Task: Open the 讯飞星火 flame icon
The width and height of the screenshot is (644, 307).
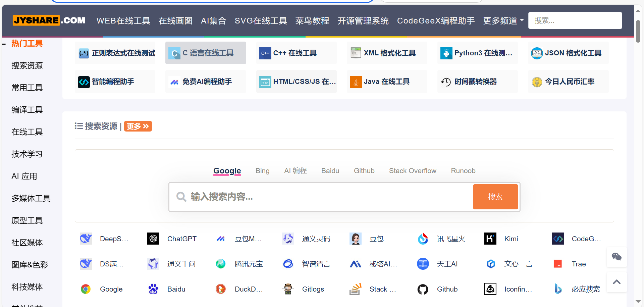Action: pyautogui.click(x=423, y=239)
